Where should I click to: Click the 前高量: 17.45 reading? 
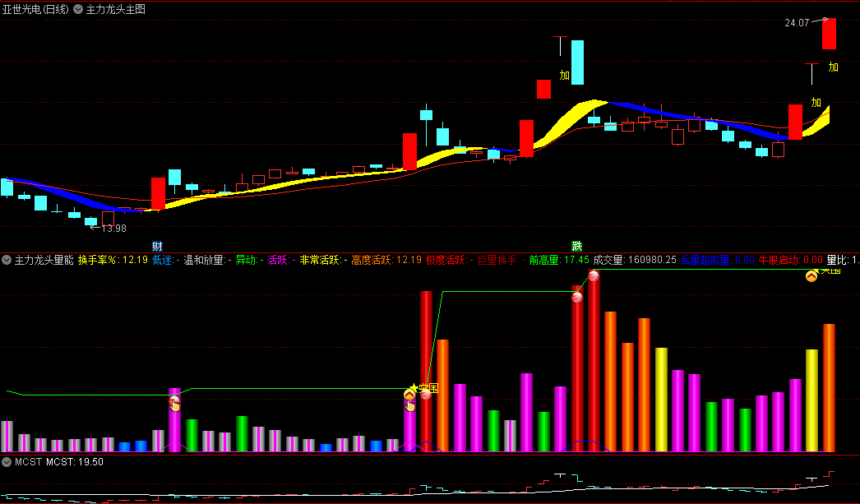pos(559,260)
